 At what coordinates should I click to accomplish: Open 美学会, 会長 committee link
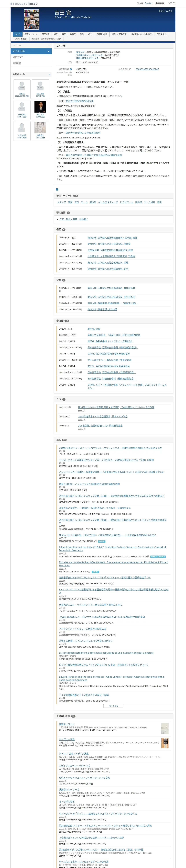[x=94, y=329]
